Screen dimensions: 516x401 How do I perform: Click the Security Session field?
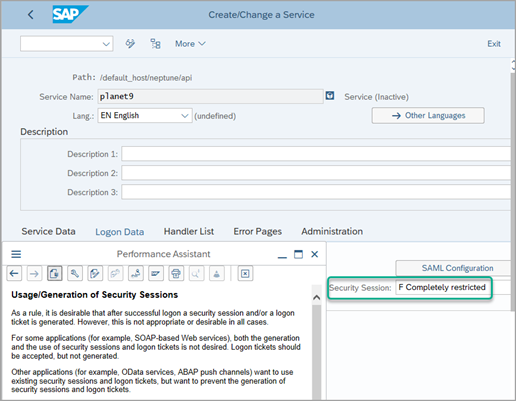443,287
